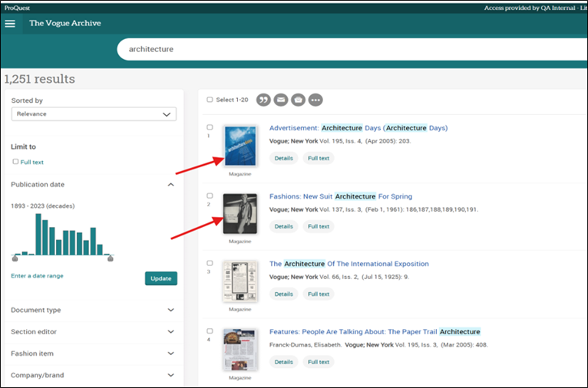Open the More actions ellipsis icon
This screenshot has height=388, width=588.
pyautogui.click(x=315, y=100)
